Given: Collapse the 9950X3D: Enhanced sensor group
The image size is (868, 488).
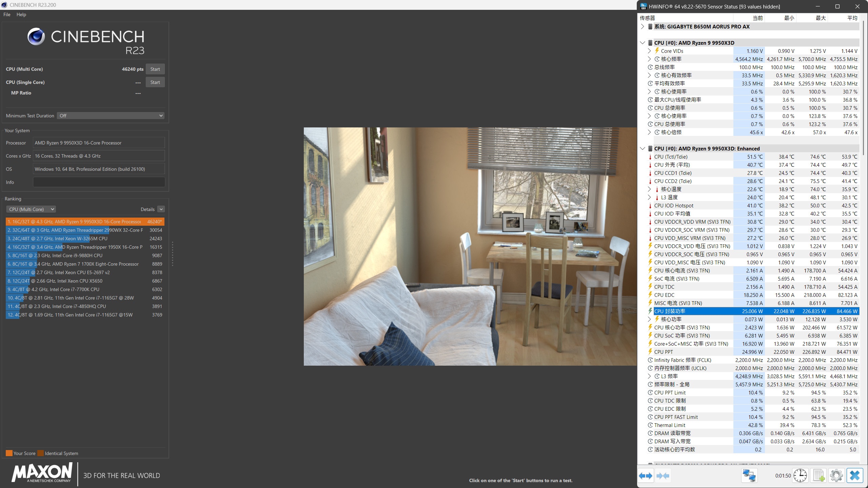Looking at the screenshot, I should 642,148.
